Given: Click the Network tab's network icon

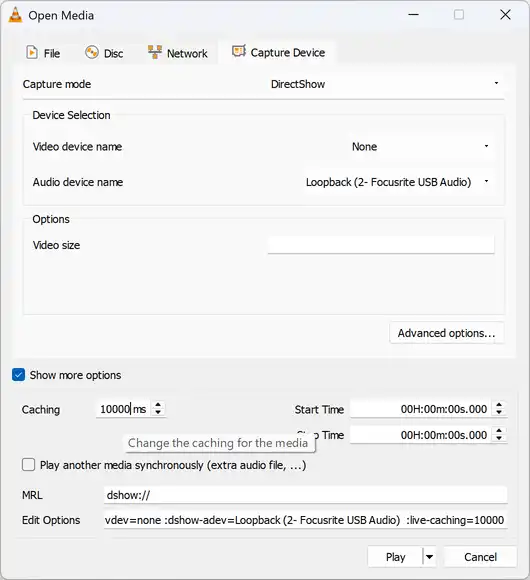Looking at the screenshot, I should pos(155,52).
